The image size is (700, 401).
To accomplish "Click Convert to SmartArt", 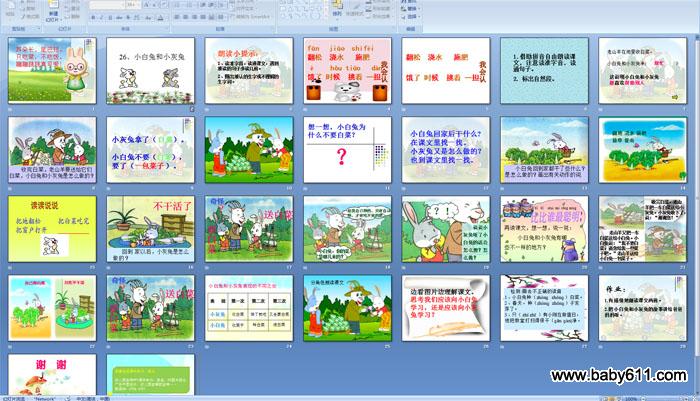I will 250,17.
